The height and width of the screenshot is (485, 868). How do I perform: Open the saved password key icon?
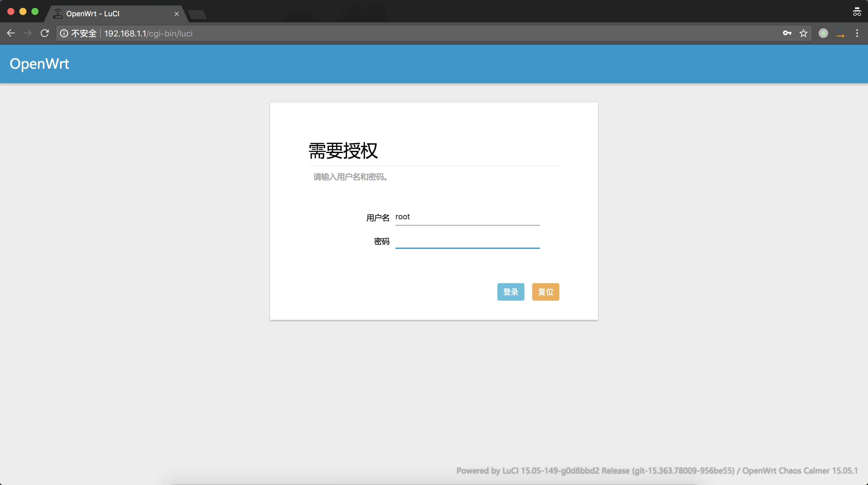click(787, 33)
